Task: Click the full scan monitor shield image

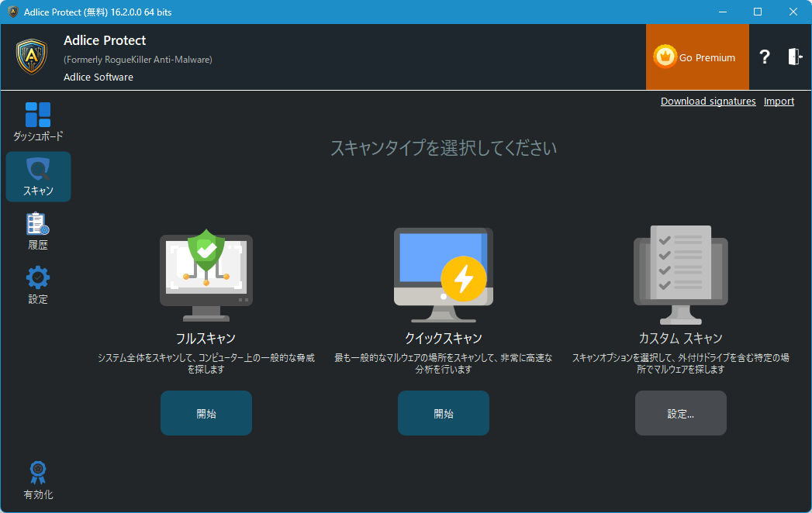Action: pyautogui.click(x=206, y=274)
